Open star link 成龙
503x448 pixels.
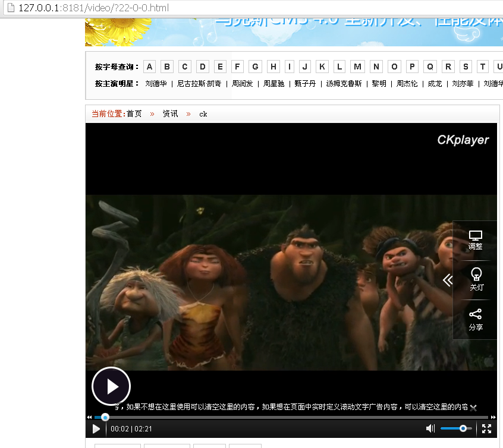click(435, 84)
